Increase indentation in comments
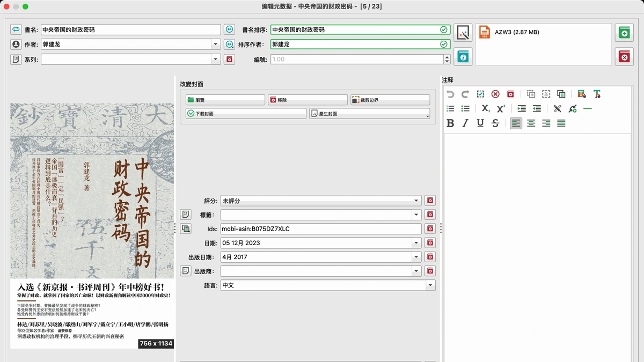This screenshot has width=644, height=362. point(522,108)
